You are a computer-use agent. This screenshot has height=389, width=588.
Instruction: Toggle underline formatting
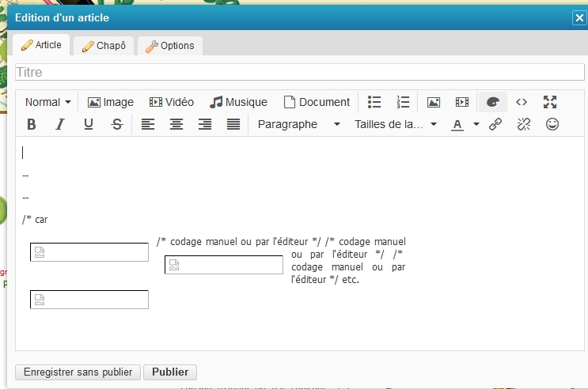89,124
